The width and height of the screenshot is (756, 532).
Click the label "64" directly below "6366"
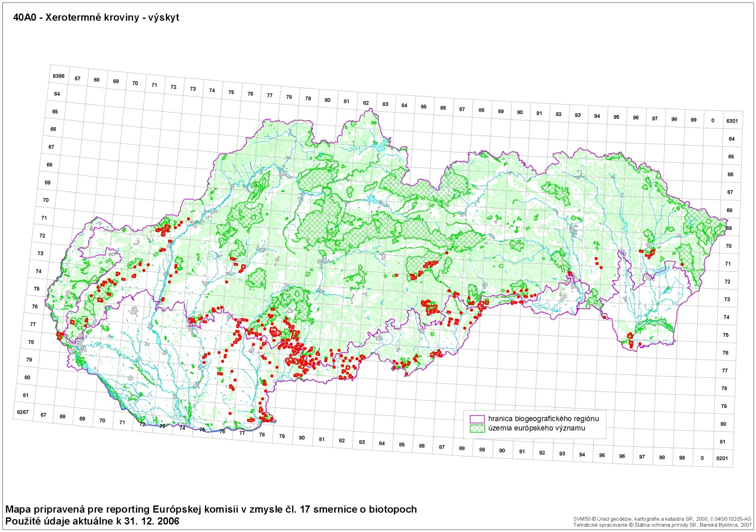[x=57, y=94]
